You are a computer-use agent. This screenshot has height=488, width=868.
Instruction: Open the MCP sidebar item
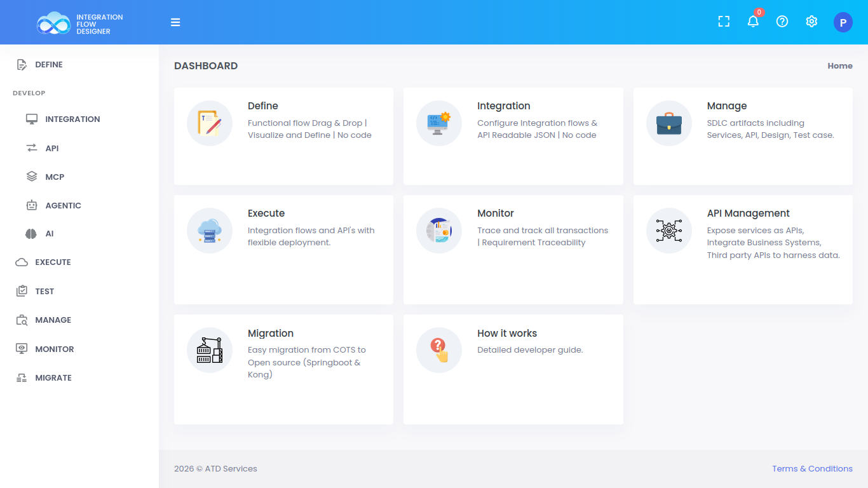[55, 177]
